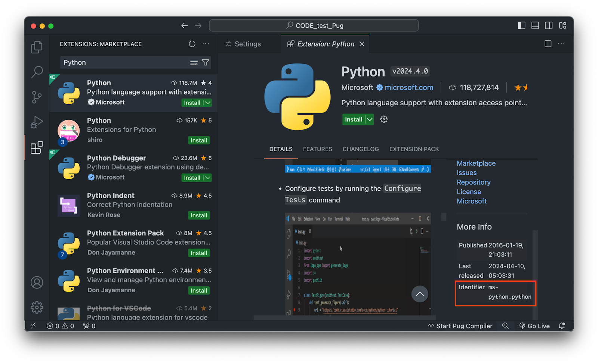Screen dimensions: 598x364
Task: Open the Explorer view in the activity bar
Action: (x=37, y=47)
